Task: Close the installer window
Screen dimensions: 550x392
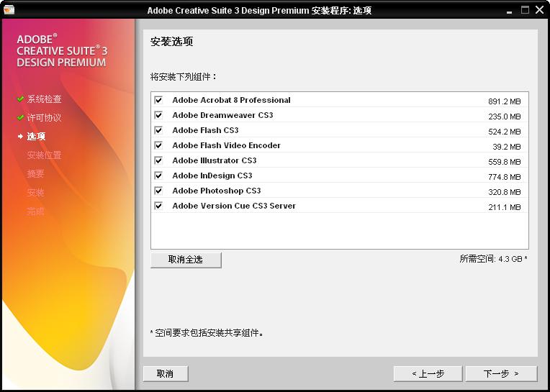Action: (x=540, y=10)
